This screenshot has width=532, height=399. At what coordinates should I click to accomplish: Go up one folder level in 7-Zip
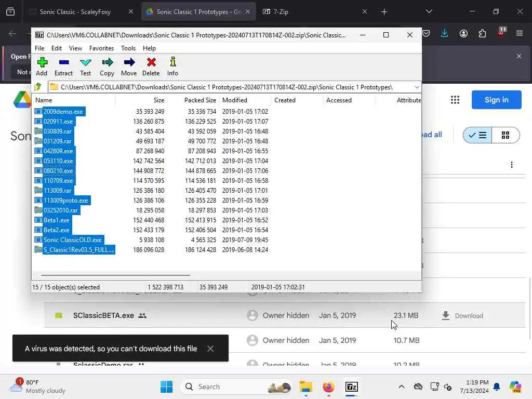pos(38,87)
